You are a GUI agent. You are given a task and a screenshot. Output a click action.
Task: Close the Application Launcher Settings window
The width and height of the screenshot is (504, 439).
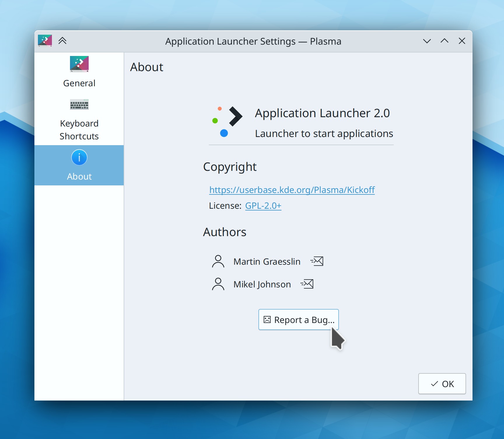[x=462, y=41]
